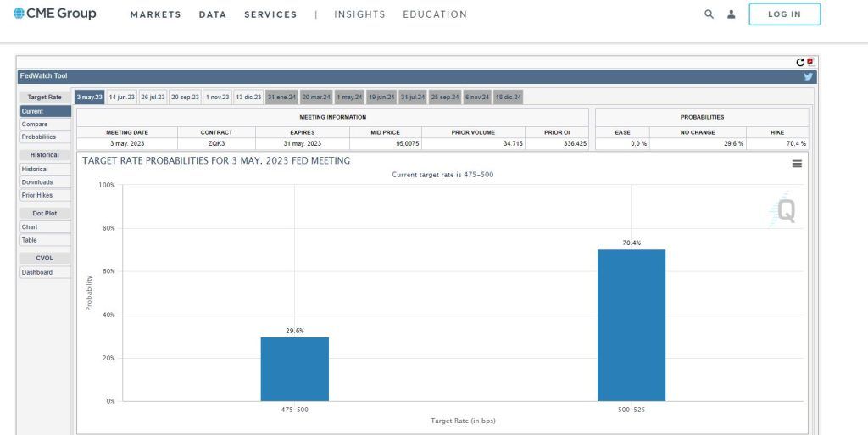Click the 475-500 x-axis label
868x435 pixels.
(x=294, y=410)
